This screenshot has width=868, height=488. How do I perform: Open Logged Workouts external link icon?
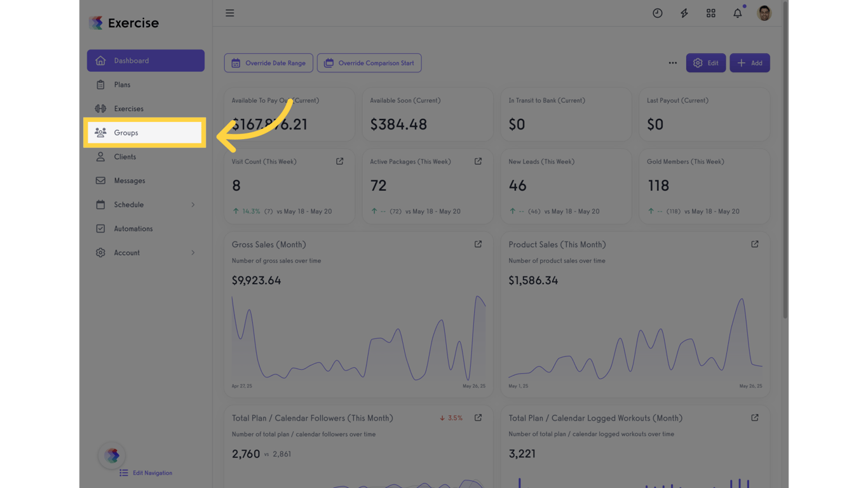[755, 417]
